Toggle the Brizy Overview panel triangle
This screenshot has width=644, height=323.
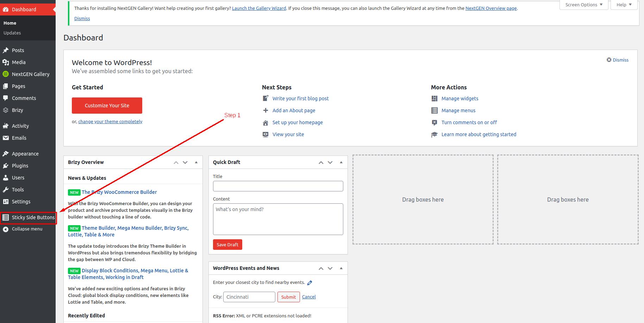coord(196,162)
